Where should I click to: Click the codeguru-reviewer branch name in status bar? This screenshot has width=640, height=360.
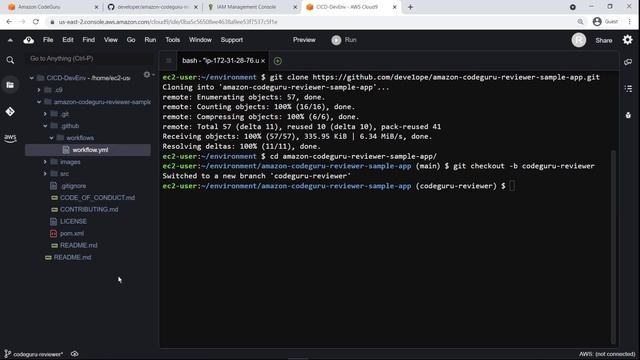point(38,354)
